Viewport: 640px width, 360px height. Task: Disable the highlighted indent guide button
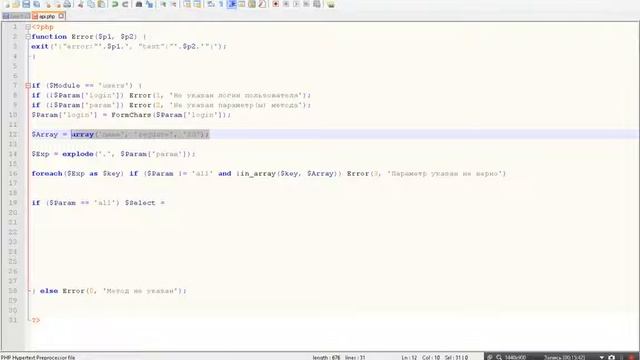[x=231, y=4]
